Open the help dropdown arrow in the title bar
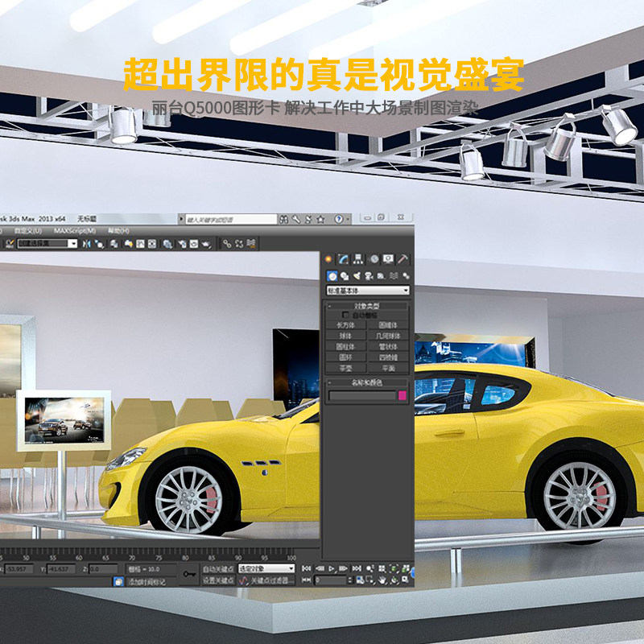The width and height of the screenshot is (644, 644). [x=348, y=219]
